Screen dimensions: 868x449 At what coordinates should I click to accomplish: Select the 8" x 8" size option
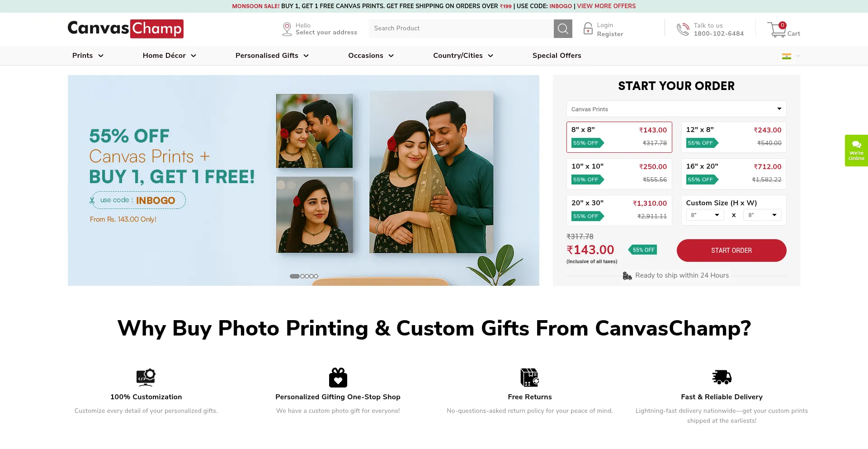pyautogui.click(x=619, y=137)
